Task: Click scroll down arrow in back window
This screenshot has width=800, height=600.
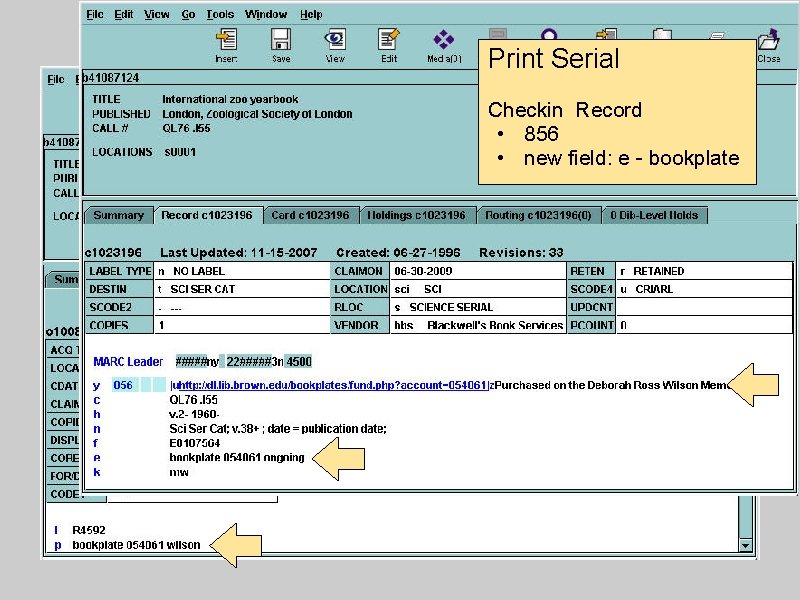Action: coord(745,545)
